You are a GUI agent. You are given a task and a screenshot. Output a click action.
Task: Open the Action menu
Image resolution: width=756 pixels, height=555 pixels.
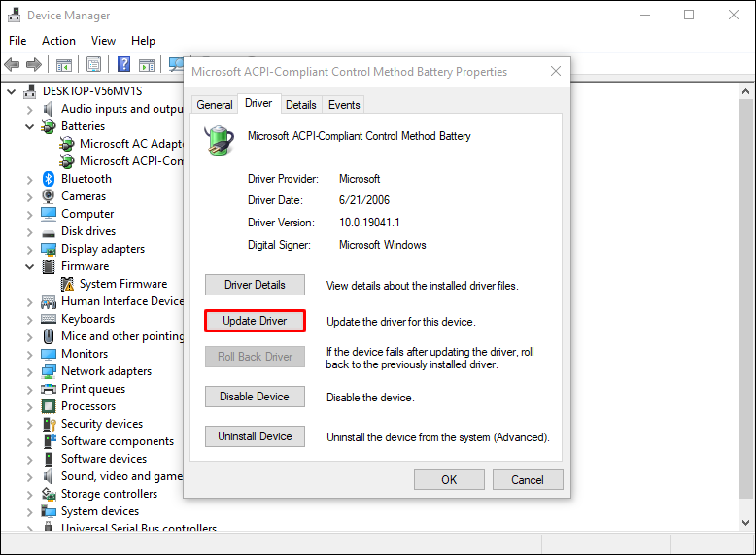coord(58,41)
